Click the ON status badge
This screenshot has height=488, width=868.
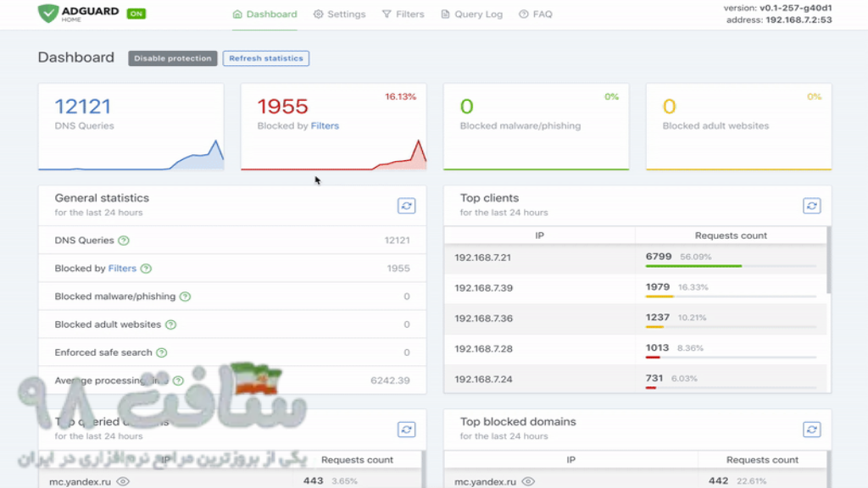pyautogui.click(x=136, y=14)
